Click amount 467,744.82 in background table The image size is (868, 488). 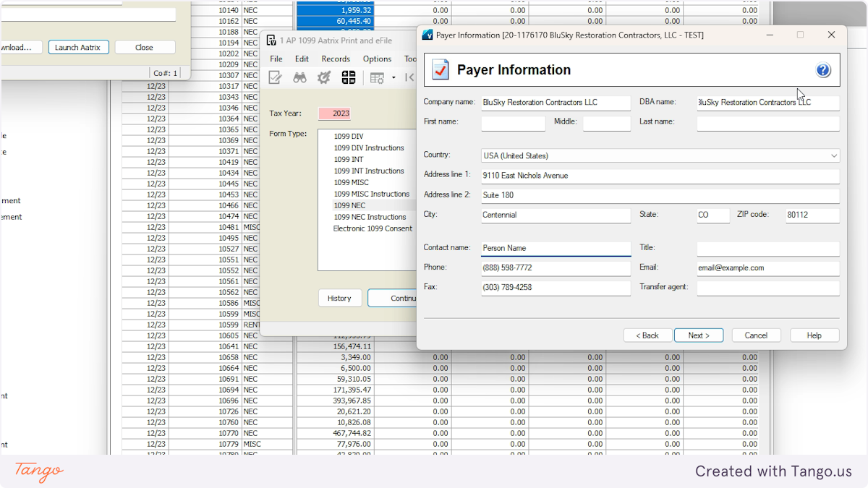click(x=350, y=433)
